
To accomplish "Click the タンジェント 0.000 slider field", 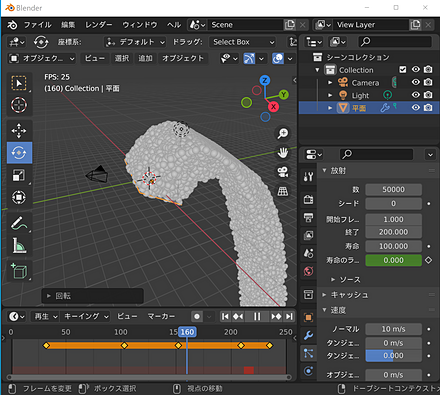I will [393, 356].
